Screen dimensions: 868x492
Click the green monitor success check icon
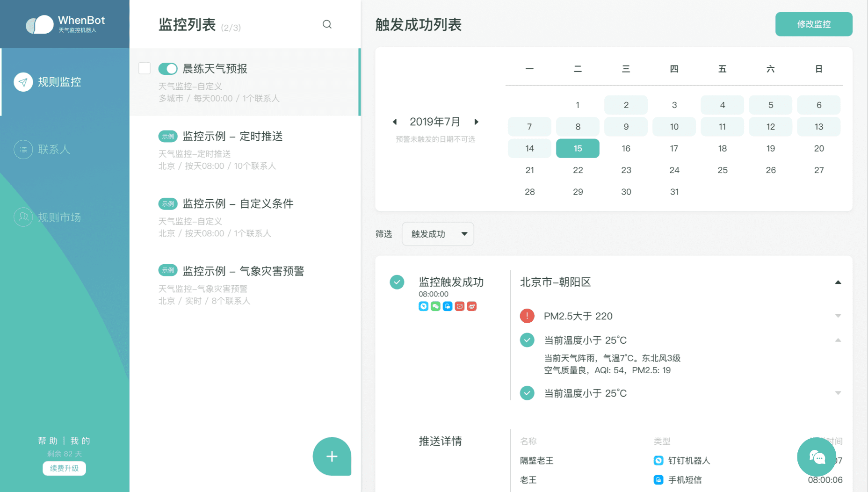tap(397, 282)
